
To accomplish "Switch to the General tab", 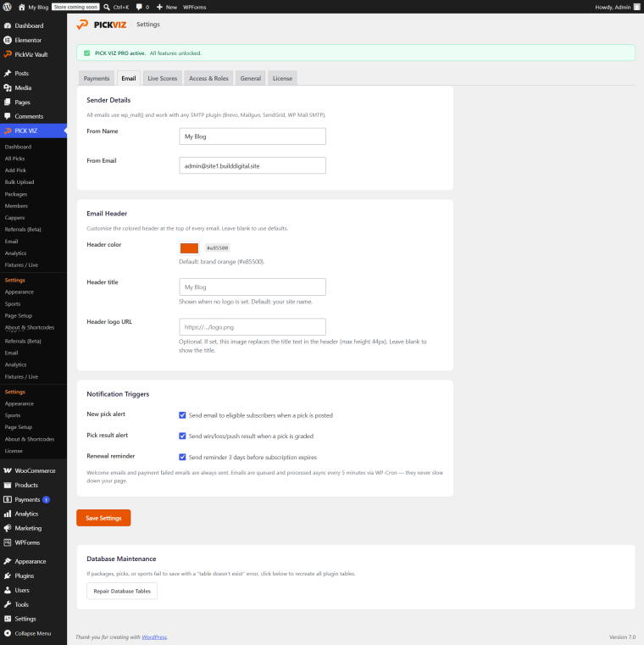I will pyautogui.click(x=251, y=78).
